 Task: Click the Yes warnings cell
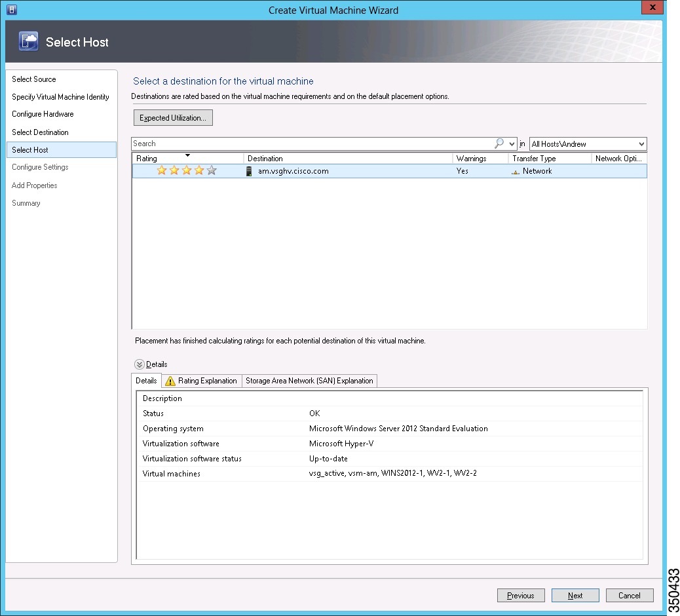pos(463,171)
